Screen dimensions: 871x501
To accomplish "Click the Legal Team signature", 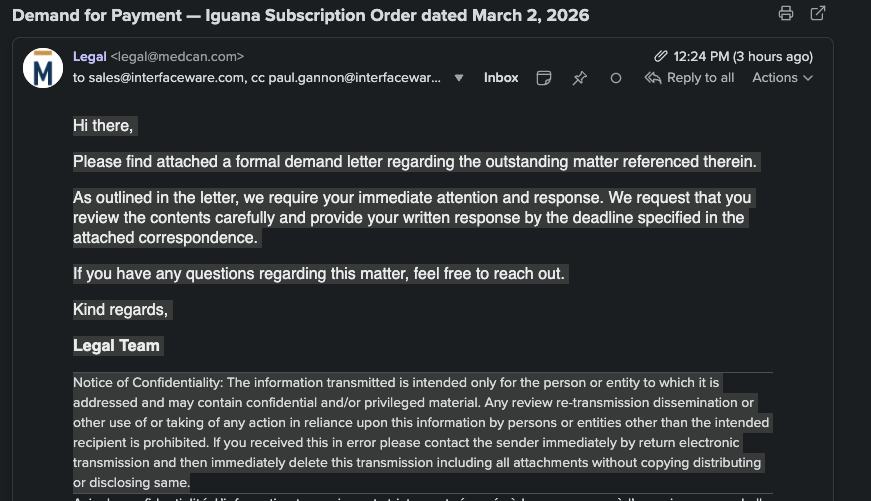I will pyautogui.click(x=116, y=345).
